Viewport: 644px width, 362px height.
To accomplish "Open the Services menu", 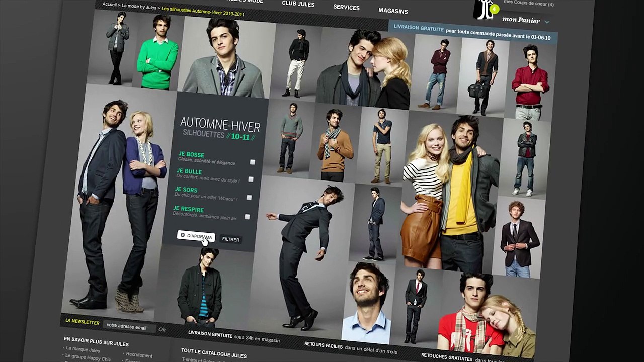I will point(346,8).
